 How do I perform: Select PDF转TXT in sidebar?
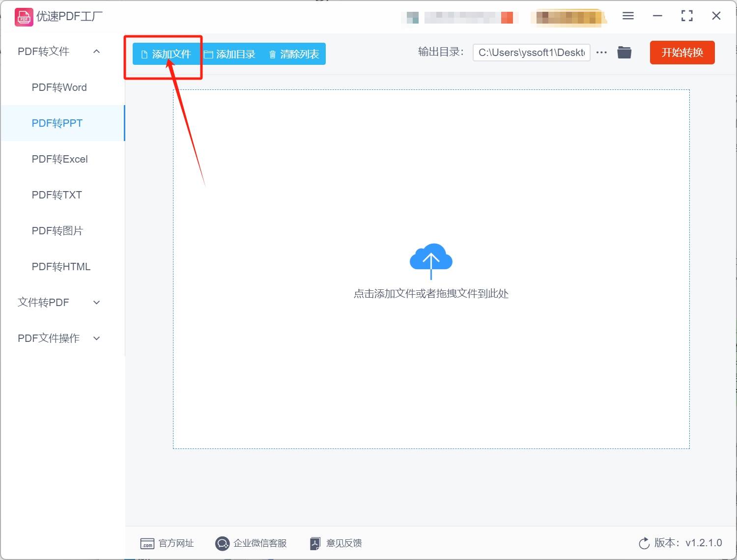pyautogui.click(x=62, y=195)
